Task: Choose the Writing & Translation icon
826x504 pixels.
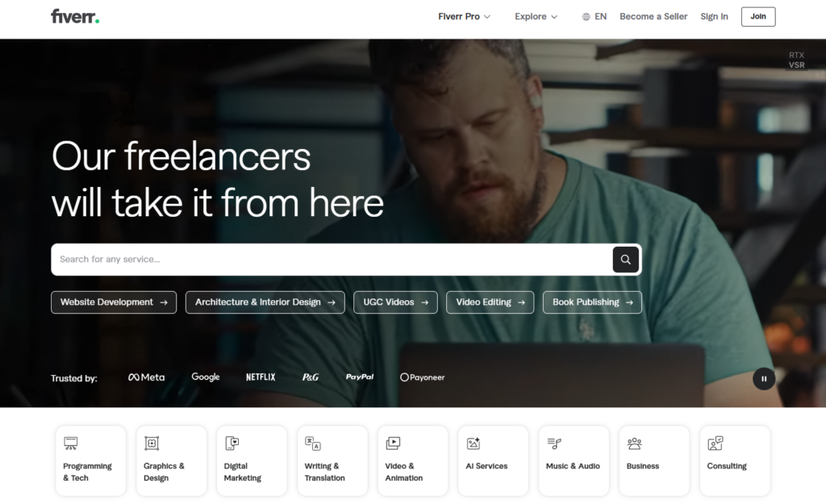Action: coord(313,444)
